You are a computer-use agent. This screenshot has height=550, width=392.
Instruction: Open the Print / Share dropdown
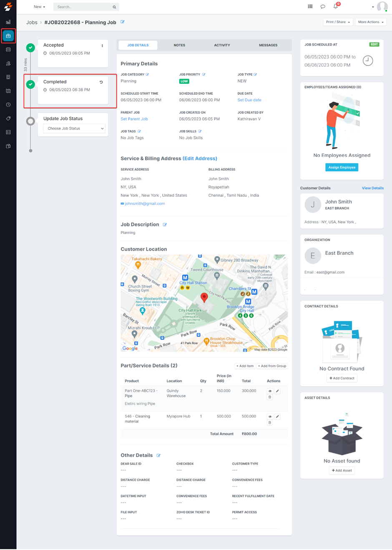[x=338, y=22]
